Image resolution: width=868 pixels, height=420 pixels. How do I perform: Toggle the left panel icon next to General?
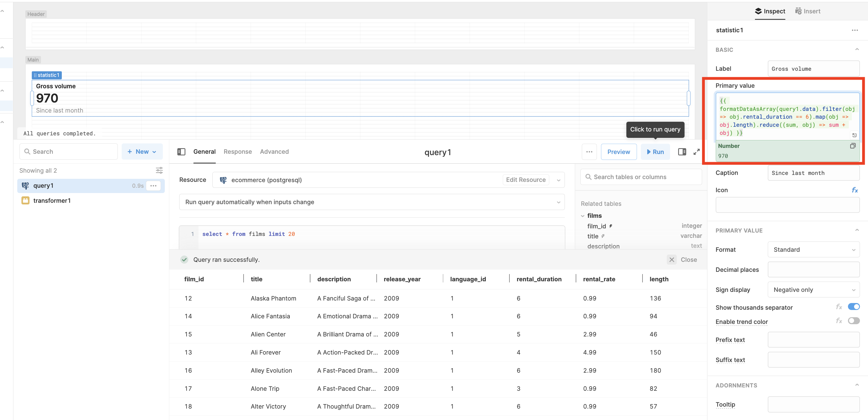(x=181, y=152)
